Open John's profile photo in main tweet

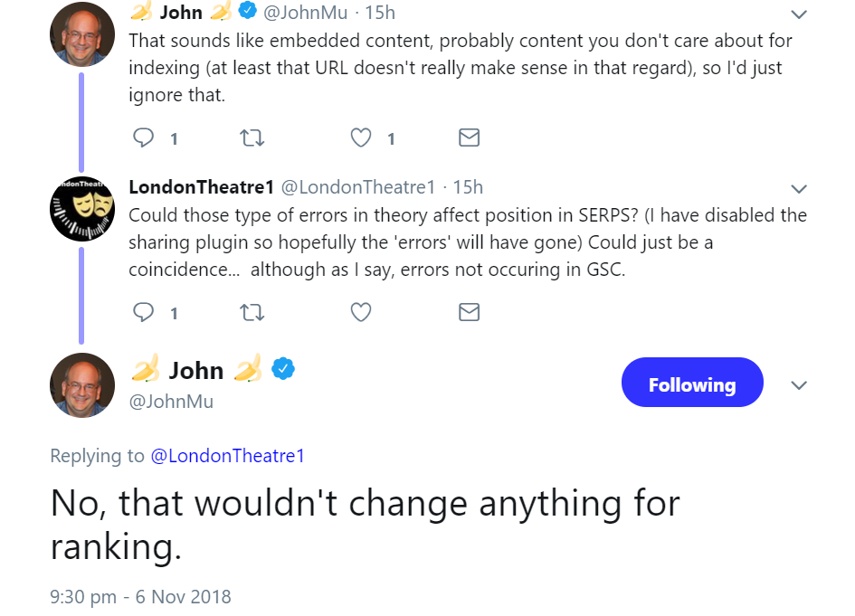(81, 384)
